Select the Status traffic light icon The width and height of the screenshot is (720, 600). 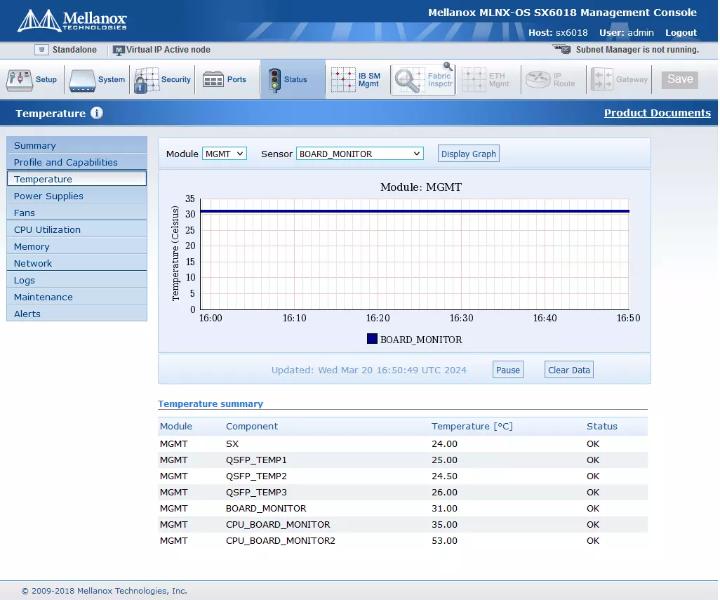click(x=275, y=80)
